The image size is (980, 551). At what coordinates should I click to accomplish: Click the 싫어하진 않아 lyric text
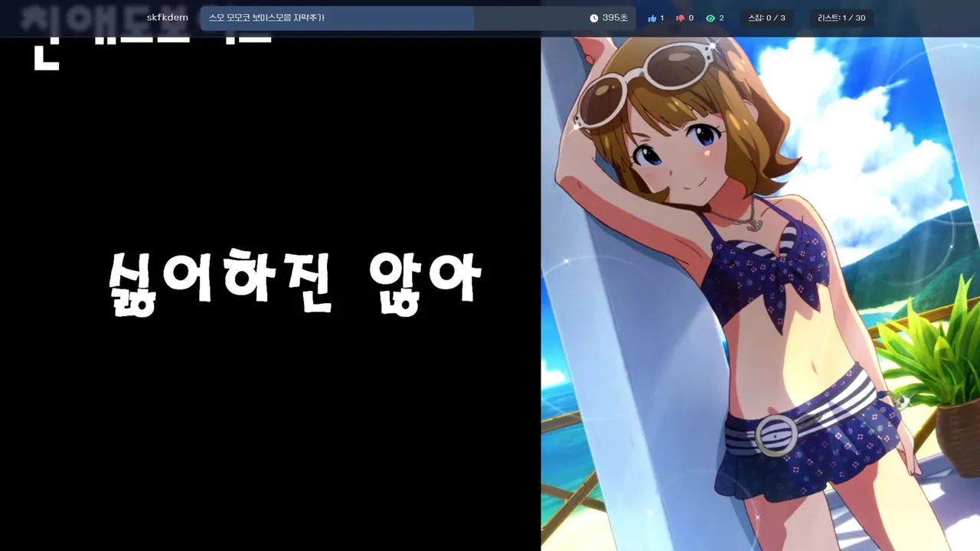pos(295,284)
